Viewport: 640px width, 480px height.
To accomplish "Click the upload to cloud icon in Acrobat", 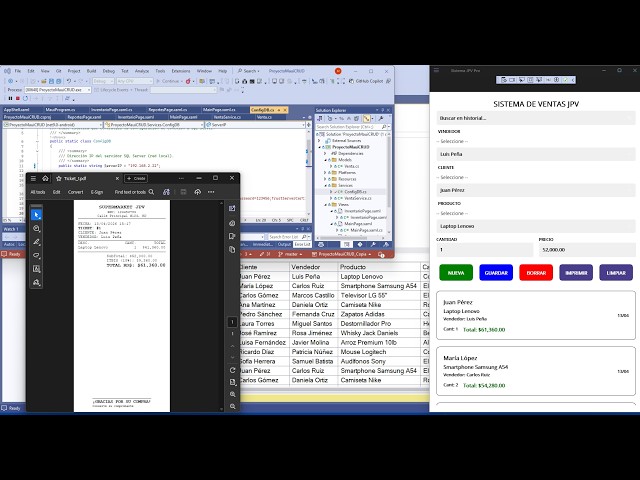I will tap(198, 192).
